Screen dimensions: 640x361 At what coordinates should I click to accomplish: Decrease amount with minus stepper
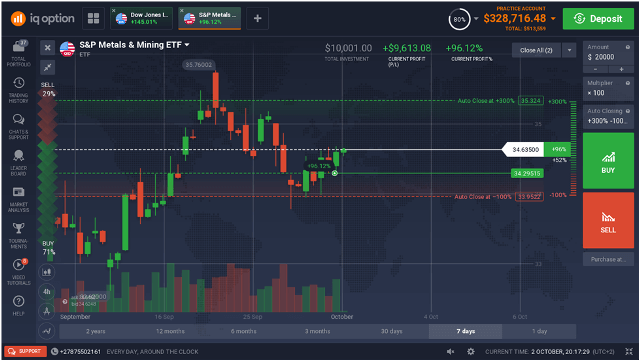point(596,69)
